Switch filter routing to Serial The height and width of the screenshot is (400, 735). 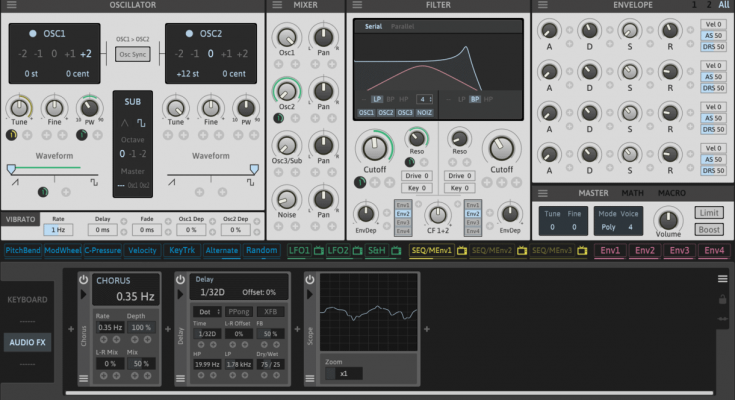click(x=374, y=27)
